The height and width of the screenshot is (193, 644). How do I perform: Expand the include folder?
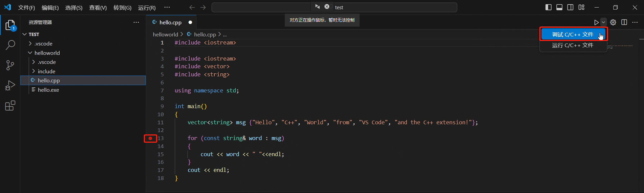(33, 71)
